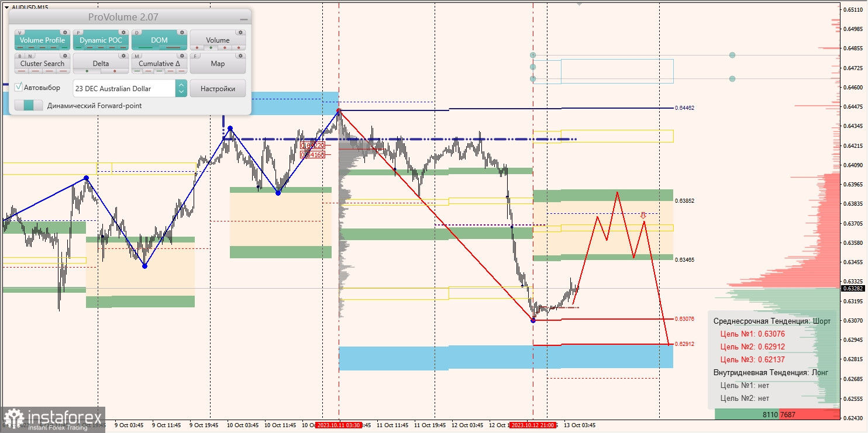Click Цель №2: 0.62912 target text
868x433 pixels.
click(x=752, y=347)
